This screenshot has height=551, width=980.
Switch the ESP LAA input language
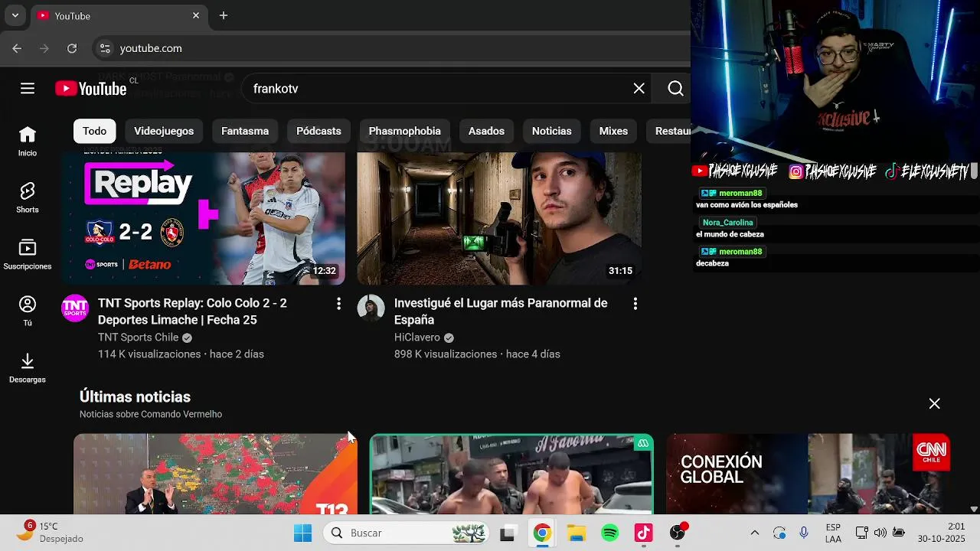[x=833, y=533]
